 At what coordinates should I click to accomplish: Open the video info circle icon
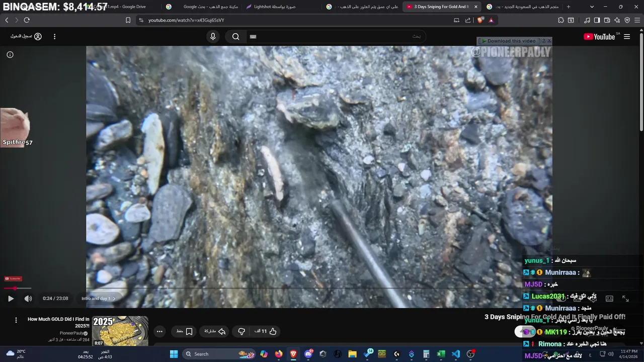coord(10,54)
